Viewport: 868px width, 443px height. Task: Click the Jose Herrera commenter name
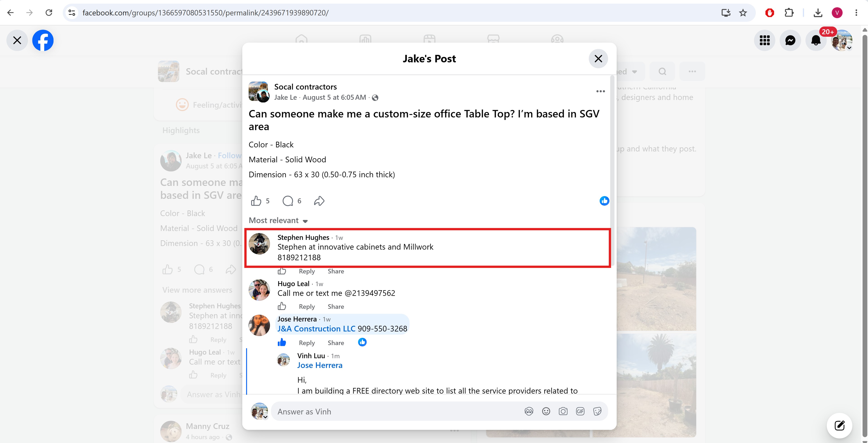click(x=297, y=319)
